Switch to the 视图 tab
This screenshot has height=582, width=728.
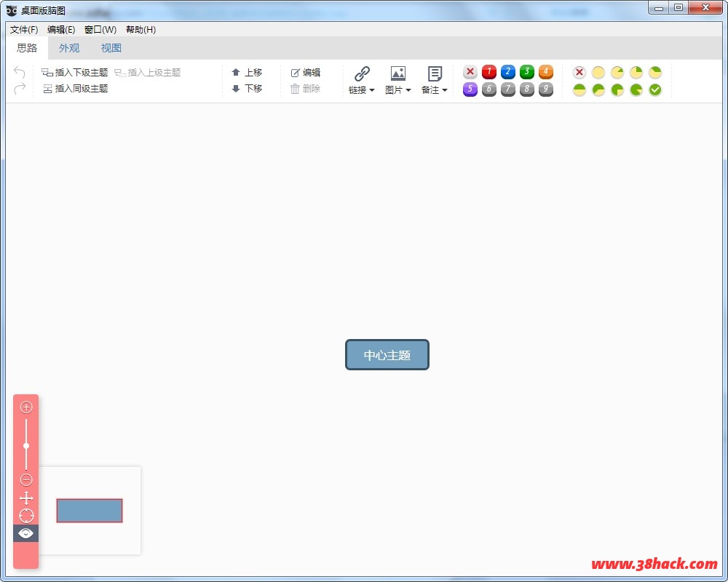click(x=111, y=48)
